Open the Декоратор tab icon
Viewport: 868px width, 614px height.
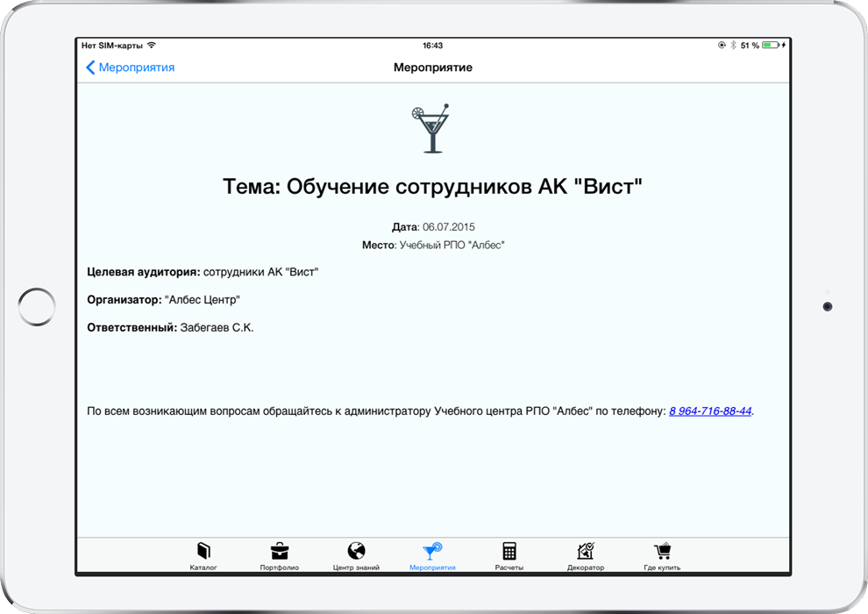tap(585, 552)
